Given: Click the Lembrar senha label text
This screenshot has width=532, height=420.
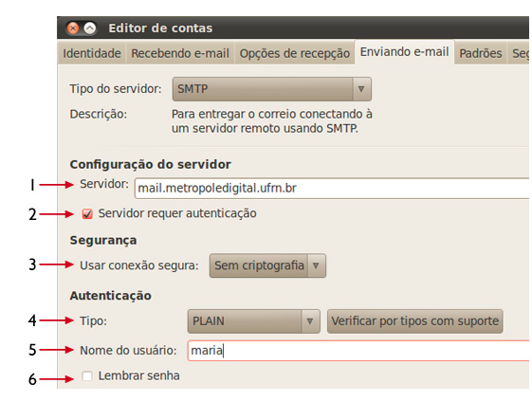Looking at the screenshot, I should click(x=138, y=375).
